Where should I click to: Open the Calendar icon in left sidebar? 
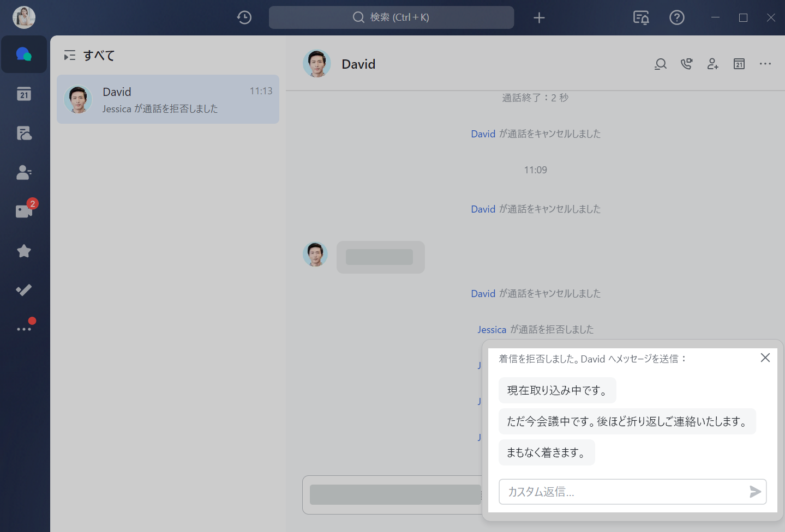coord(23,94)
